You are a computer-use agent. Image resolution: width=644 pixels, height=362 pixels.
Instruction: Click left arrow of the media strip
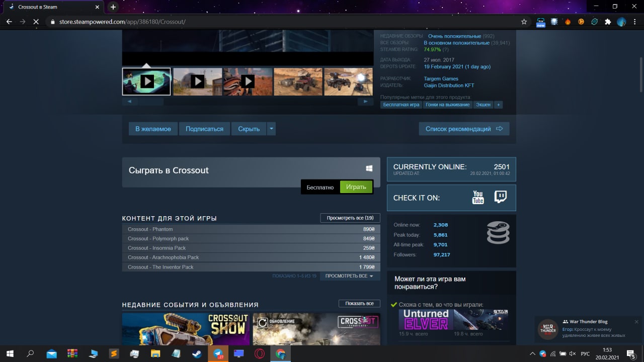click(129, 102)
